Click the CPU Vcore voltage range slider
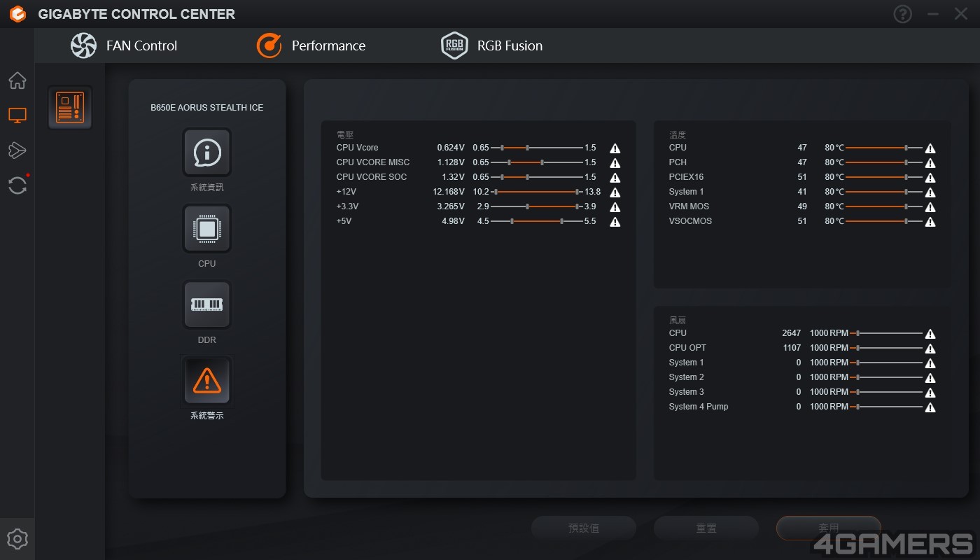Image resolution: width=980 pixels, height=560 pixels. point(537,148)
